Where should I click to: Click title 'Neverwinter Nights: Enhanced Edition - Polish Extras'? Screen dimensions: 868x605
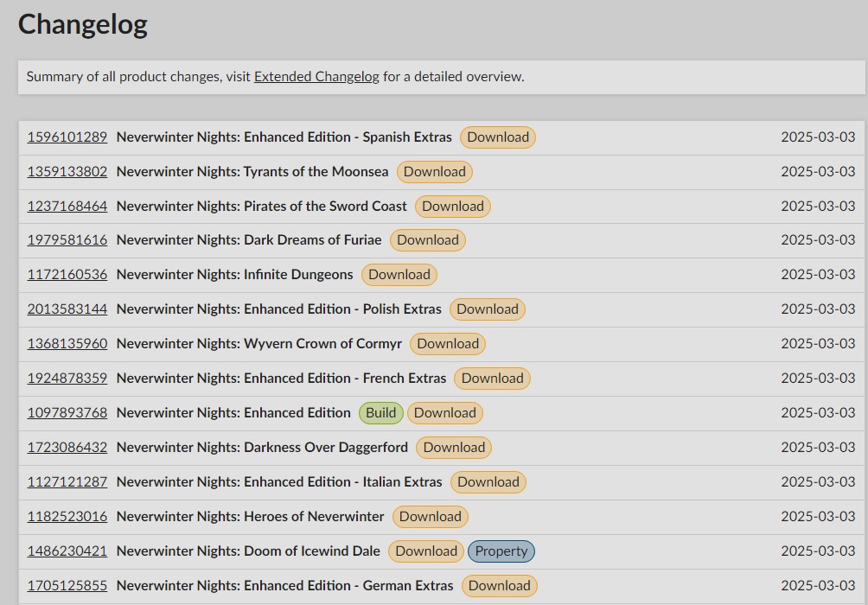pos(279,309)
